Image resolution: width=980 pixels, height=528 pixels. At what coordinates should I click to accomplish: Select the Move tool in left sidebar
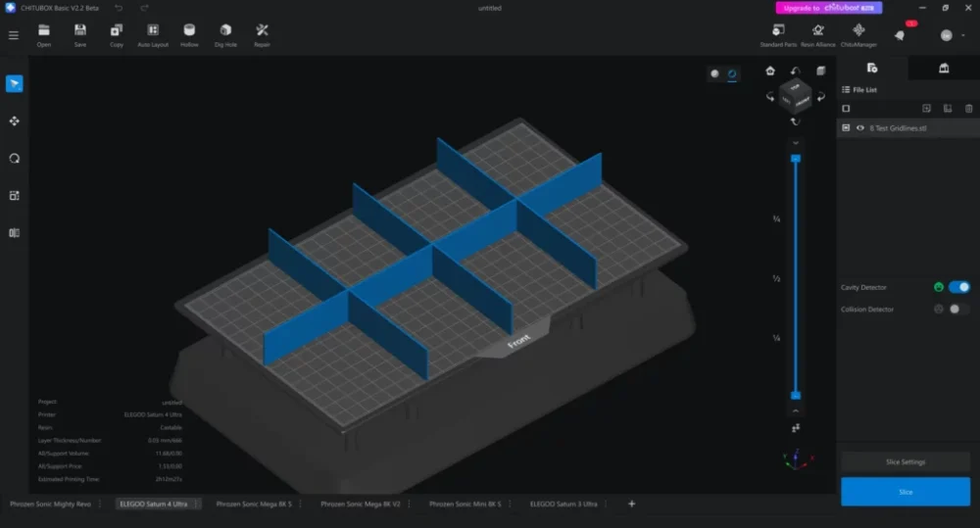click(14, 120)
